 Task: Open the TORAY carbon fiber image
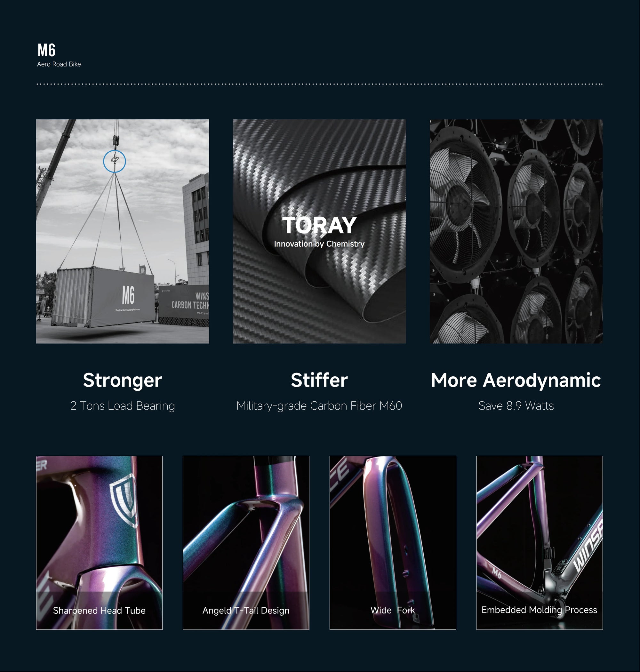pos(319,231)
